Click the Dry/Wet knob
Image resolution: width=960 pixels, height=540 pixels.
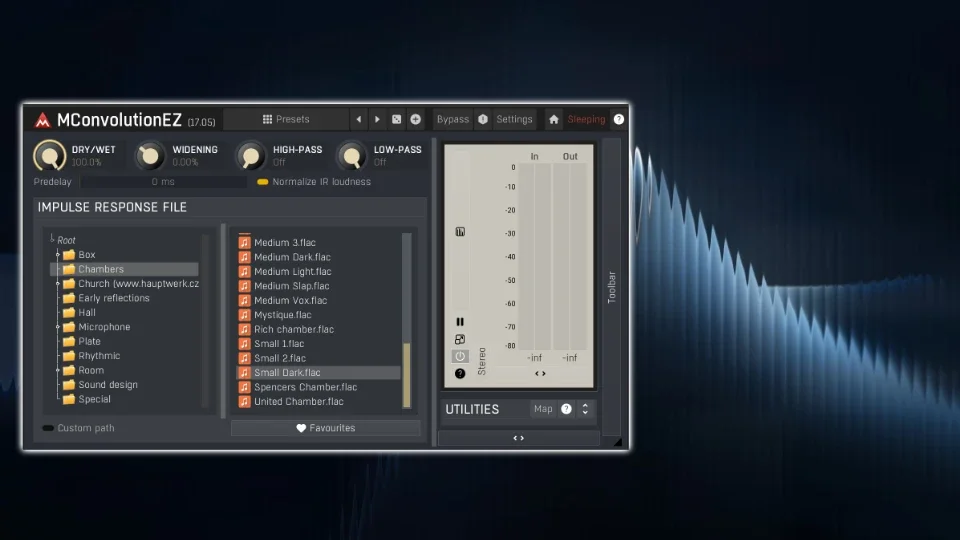coord(50,156)
